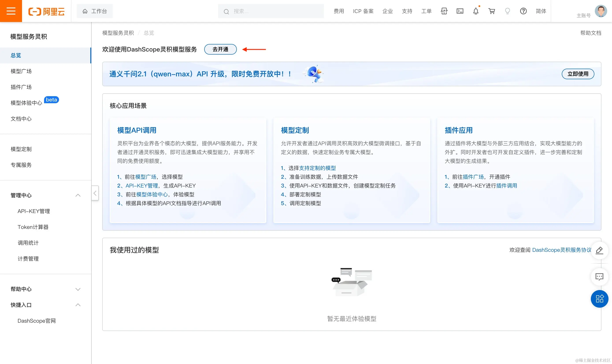612x364 pixels.
Task: Expand the 帮助中心 section
Action: pos(78,289)
